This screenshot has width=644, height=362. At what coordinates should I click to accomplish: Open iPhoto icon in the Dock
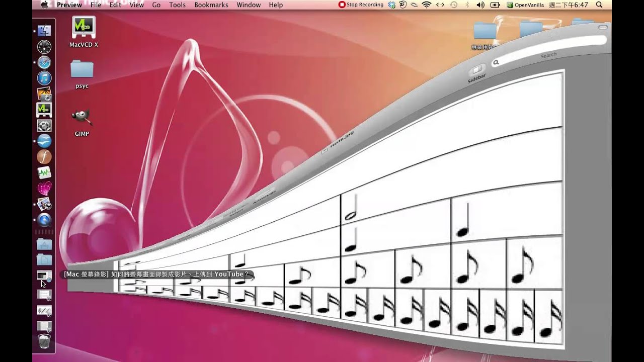point(44,94)
